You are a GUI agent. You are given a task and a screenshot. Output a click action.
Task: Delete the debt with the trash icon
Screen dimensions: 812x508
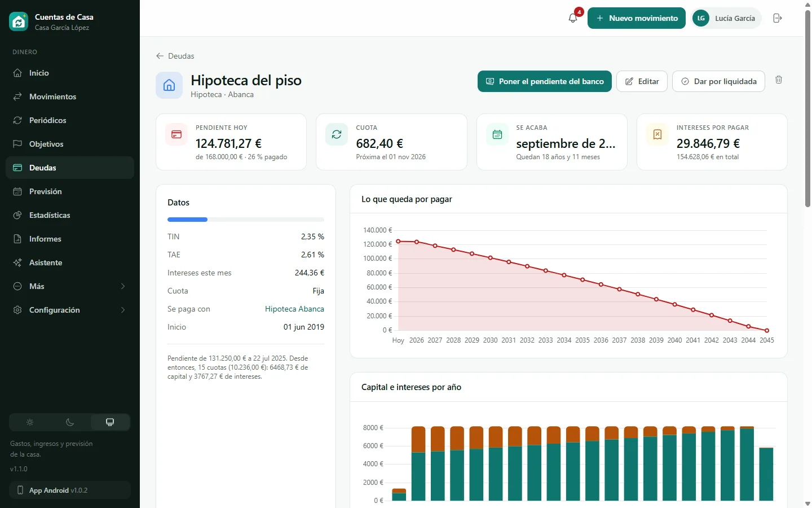(779, 80)
